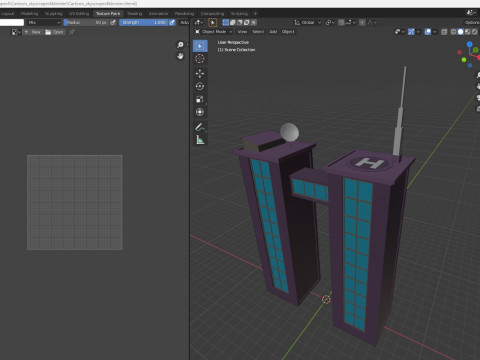Choose the Scale tool

coord(200,99)
